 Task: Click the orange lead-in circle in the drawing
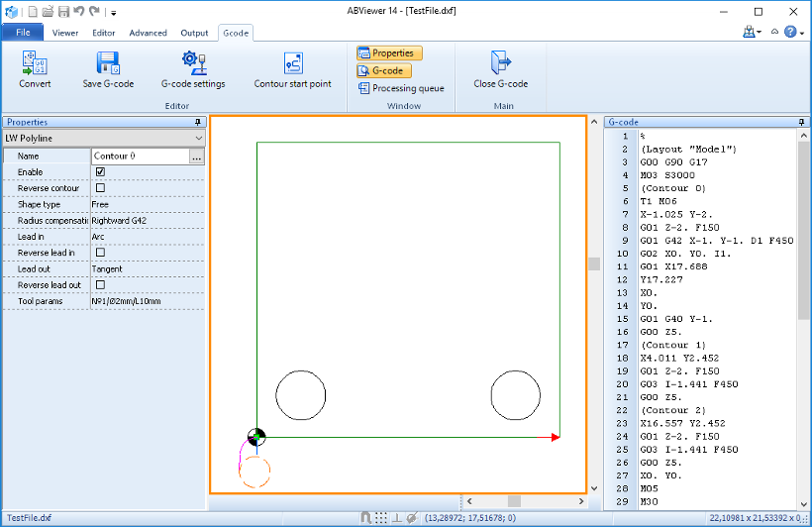(x=254, y=473)
